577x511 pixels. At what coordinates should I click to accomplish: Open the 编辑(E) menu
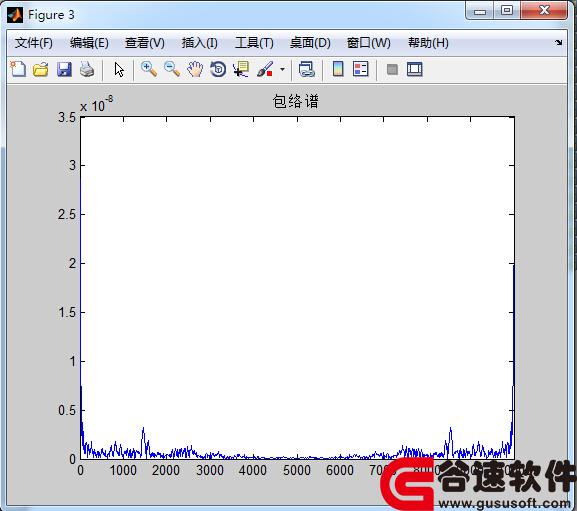(89, 43)
